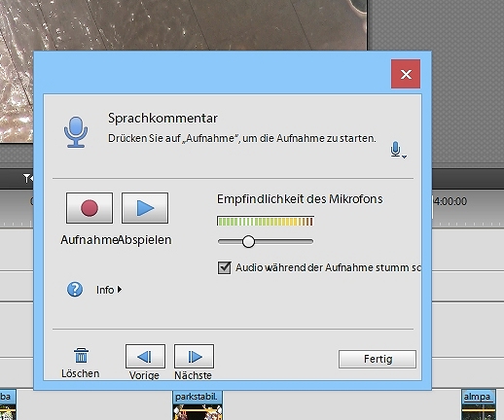Delete the narration with the Löschen trash icon
The height and width of the screenshot is (420, 504).
(x=81, y=356)
